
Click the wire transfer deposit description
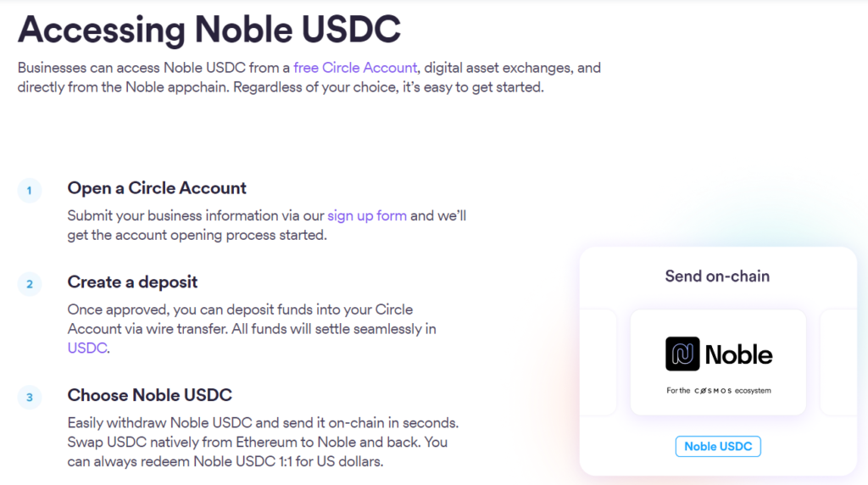[252, 328]
